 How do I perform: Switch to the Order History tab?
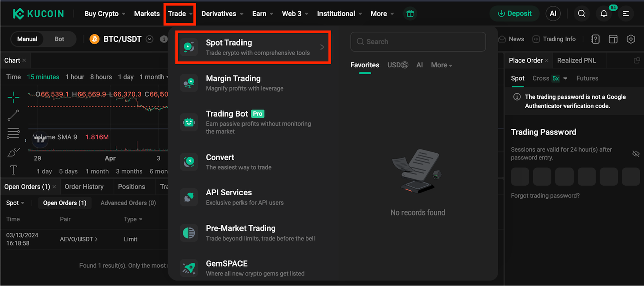tap(84, 187)
